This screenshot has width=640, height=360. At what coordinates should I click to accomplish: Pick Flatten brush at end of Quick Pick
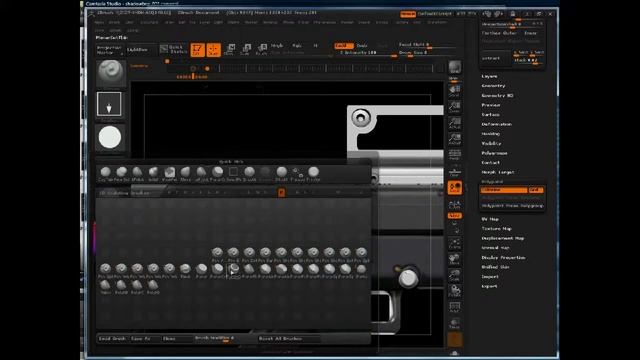(313, 174)
